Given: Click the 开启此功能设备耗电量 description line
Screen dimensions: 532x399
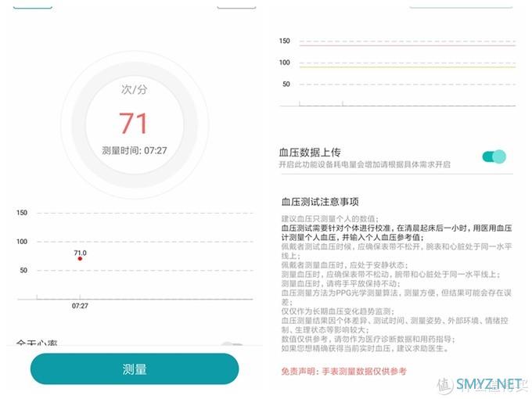Looking at the screenshot, I should pos(365,164).
